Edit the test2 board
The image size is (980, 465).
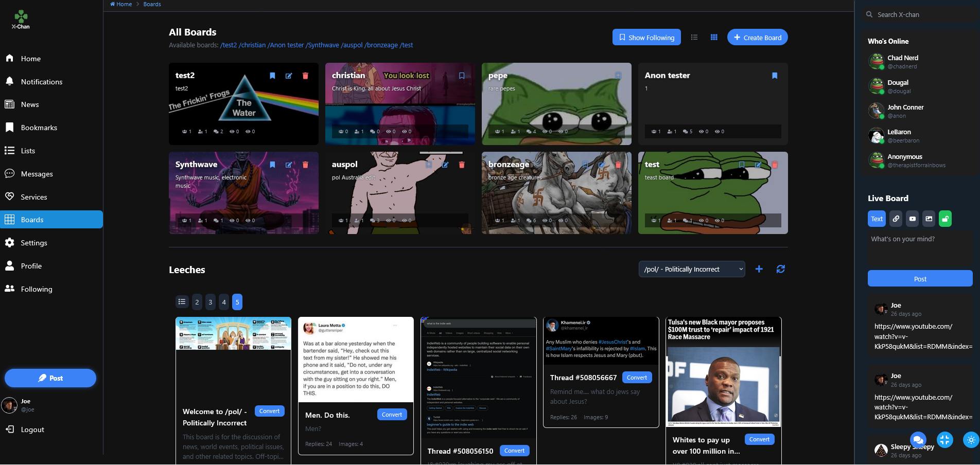pos(289,76)
